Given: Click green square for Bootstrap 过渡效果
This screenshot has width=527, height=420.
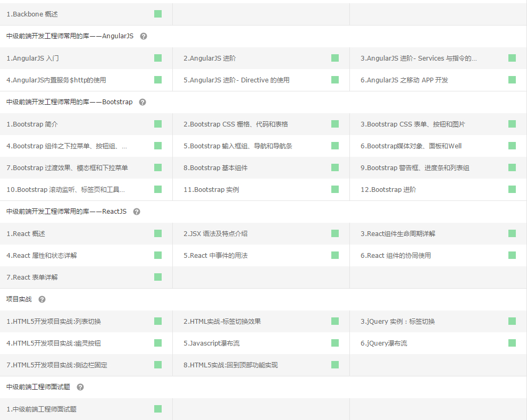Looking at the screenshot, I should 158,167.
